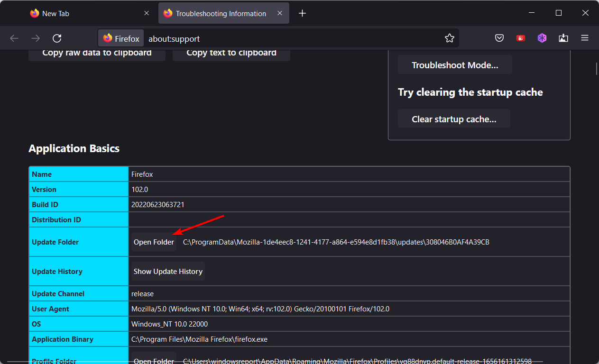Reload the current page

coord(57,38)
